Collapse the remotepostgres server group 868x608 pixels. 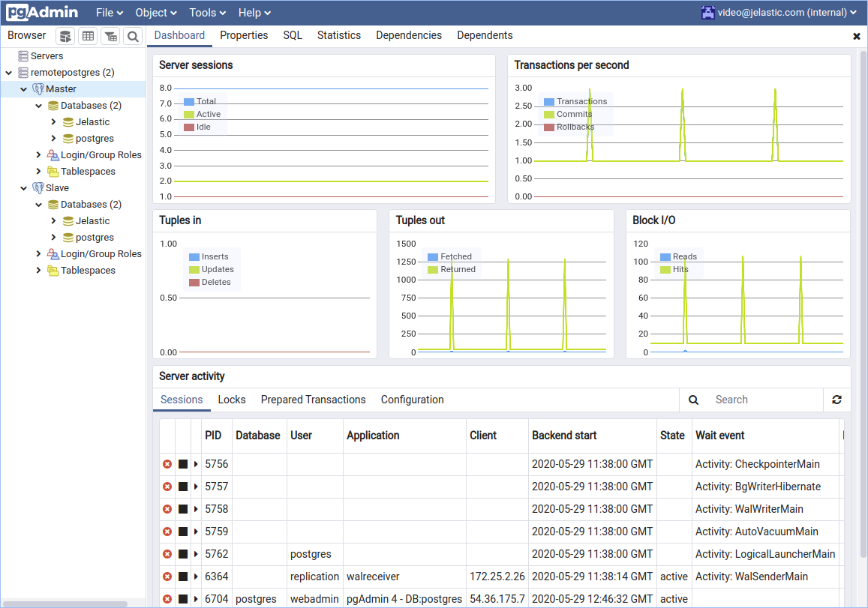pos(9,73)
